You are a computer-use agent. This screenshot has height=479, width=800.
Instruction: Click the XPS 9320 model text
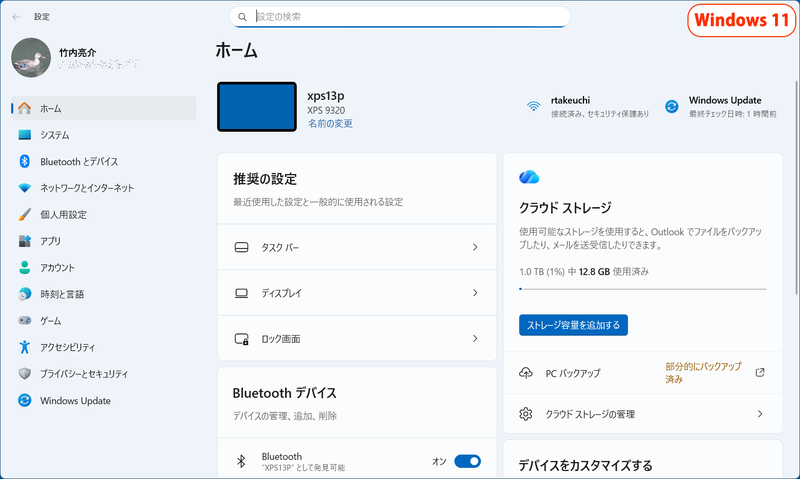326,110
